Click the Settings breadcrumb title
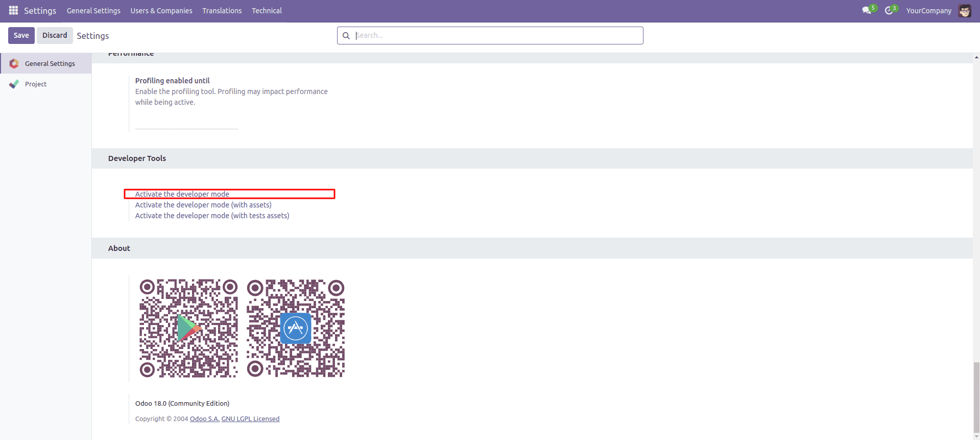The width and height of the screenshot is (980, 440). point(93,36)
